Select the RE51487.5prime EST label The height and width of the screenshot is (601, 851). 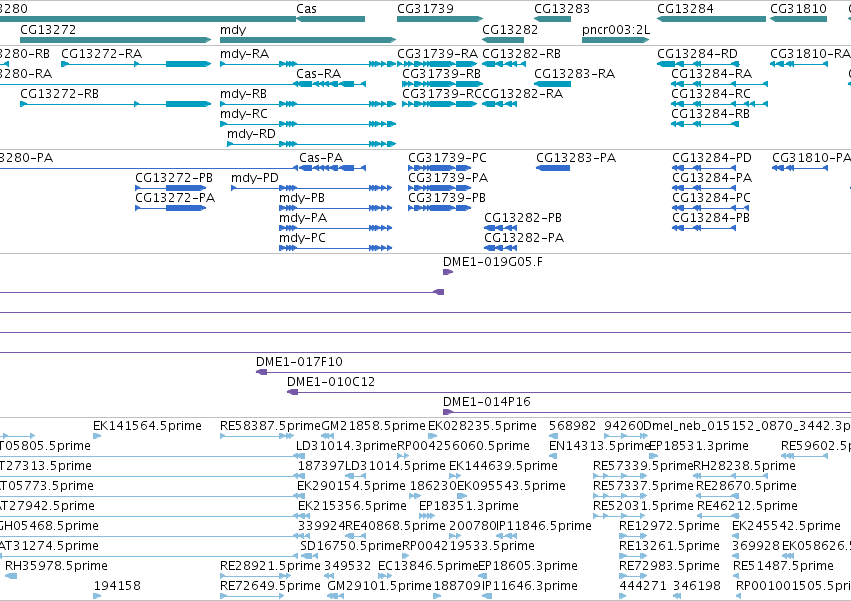(x=783, y=566)
